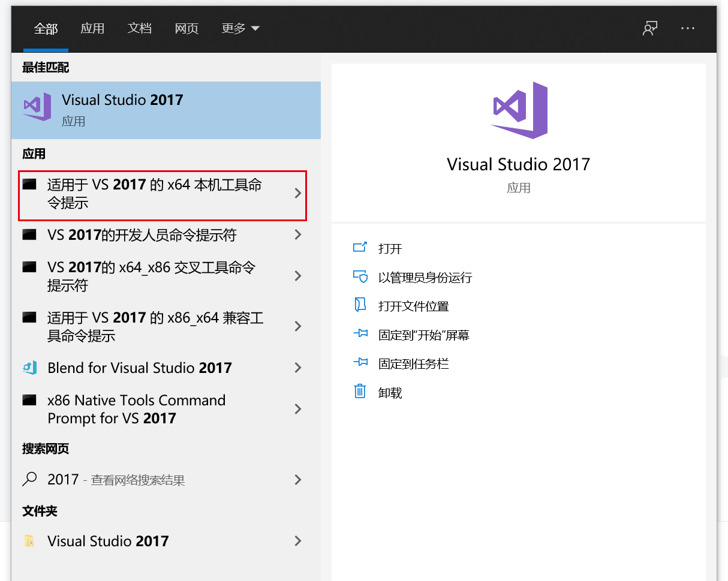Open the 更多 dropdown filter
Viewport: 728px width, 581px height.
pos(240,28)
